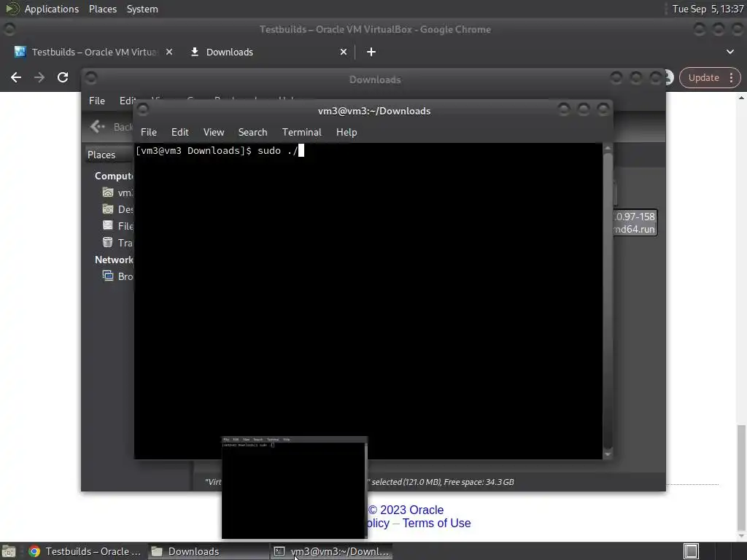Click the MATE logo icon in top panel
Screen dimensions: 747x560
(12, 9)
